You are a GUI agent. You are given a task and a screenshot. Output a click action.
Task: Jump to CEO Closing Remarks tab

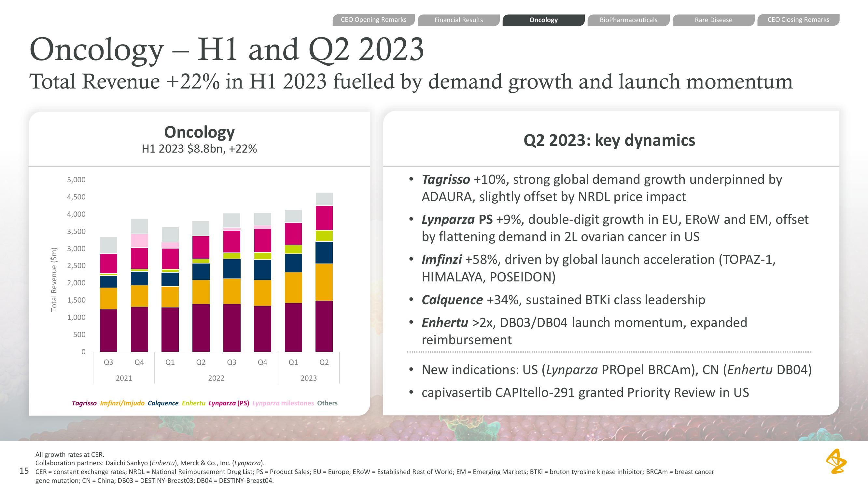tap(798, 20)
